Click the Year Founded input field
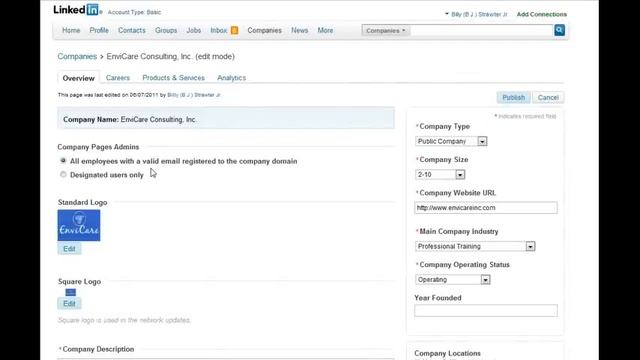 tap(486, 310)
